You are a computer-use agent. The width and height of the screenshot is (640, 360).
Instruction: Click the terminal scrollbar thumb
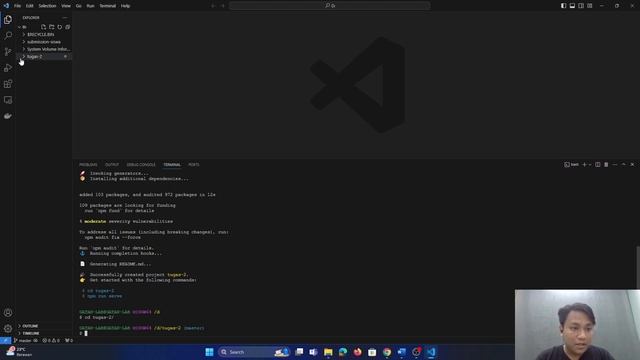tap(638, 267)
